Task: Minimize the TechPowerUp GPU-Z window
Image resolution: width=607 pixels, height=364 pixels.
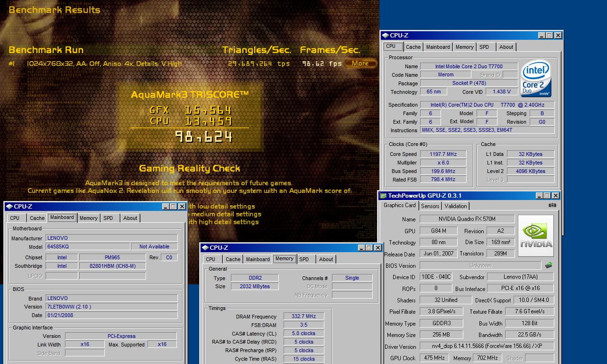Action: [x=540, y=196]
